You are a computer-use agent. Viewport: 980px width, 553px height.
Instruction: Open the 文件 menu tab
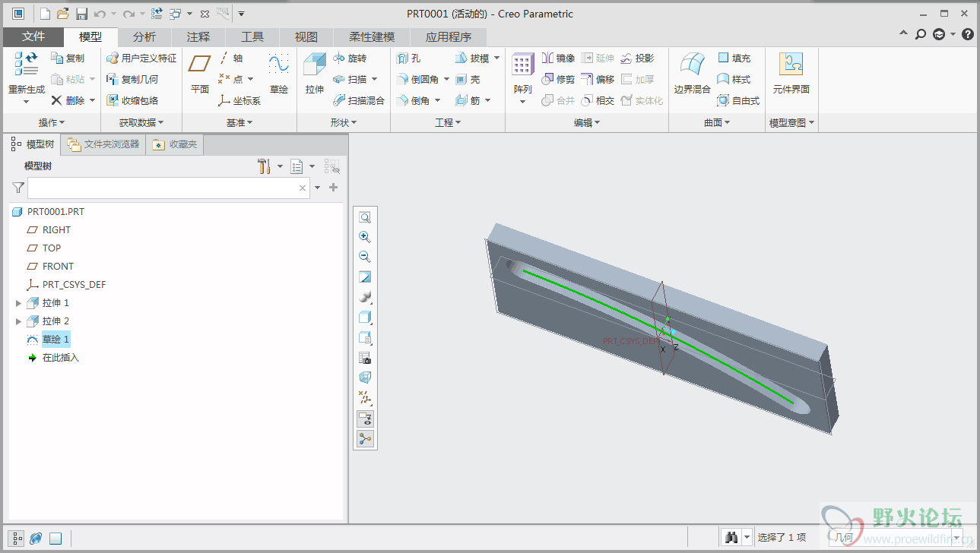click(33, 36)
